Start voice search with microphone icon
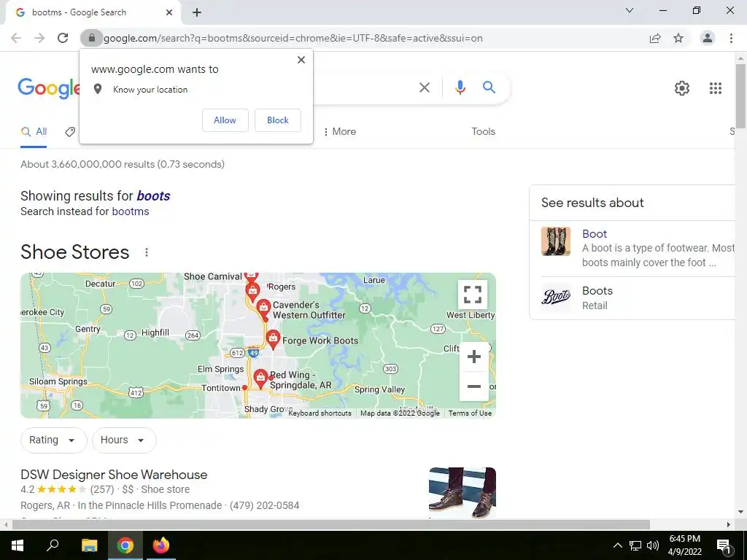Viewport: 747px width, 560px height. (460, 87)
